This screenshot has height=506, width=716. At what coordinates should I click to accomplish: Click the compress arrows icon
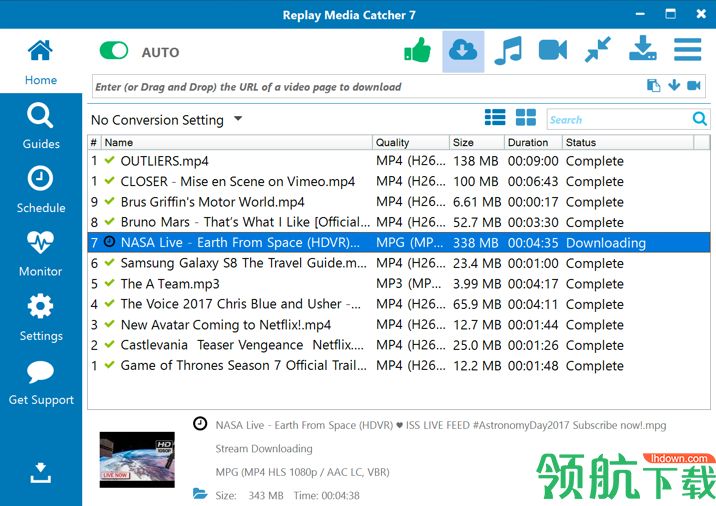pos(598,50)
